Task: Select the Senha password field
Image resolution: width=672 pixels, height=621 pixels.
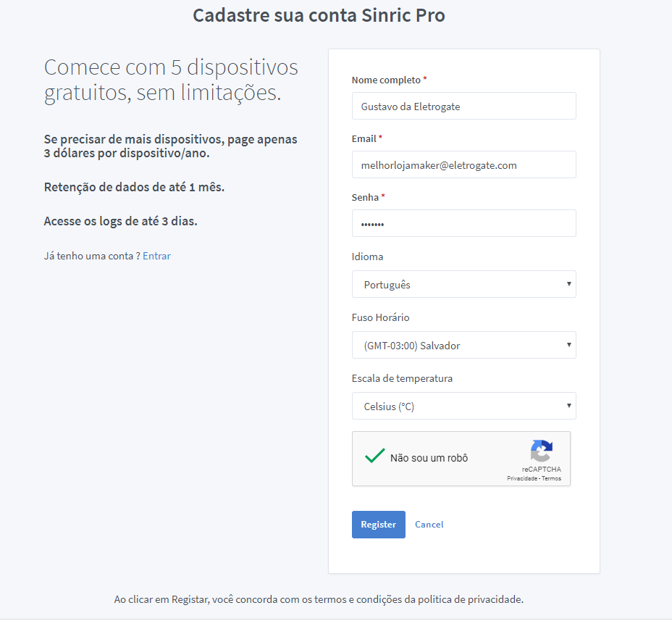Action: point(463,223)
